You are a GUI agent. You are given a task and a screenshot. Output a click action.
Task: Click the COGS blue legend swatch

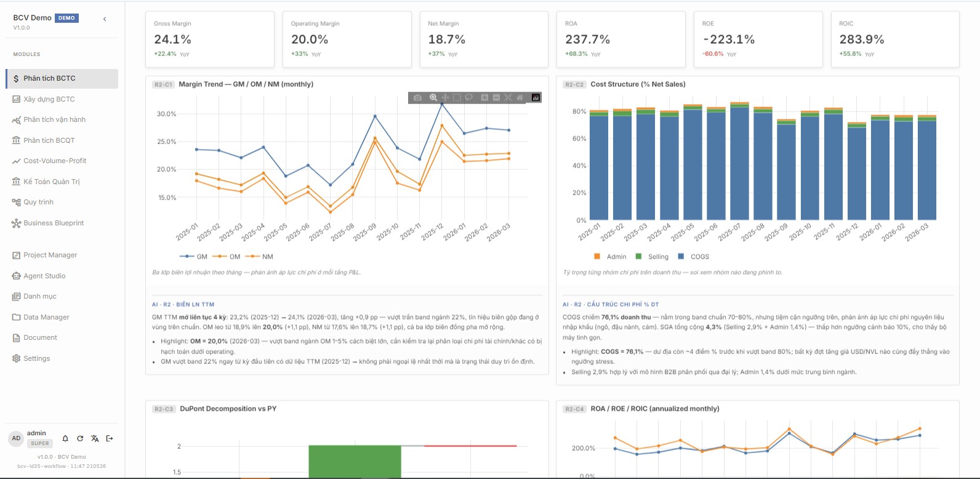click(x=681, y=256)
